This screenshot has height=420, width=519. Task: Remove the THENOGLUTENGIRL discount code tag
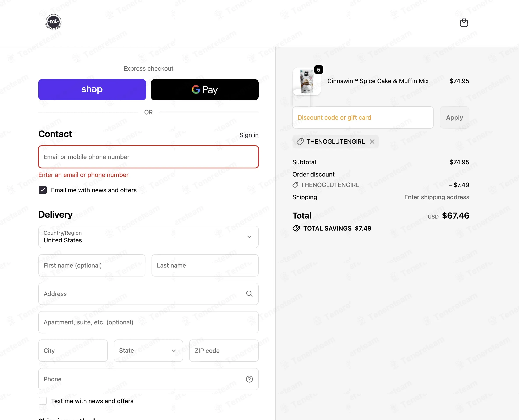tap(372, 142)
